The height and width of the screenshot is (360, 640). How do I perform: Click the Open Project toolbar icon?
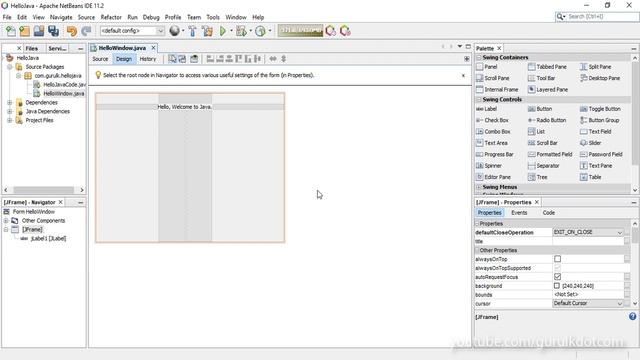[x=39, y=31]
